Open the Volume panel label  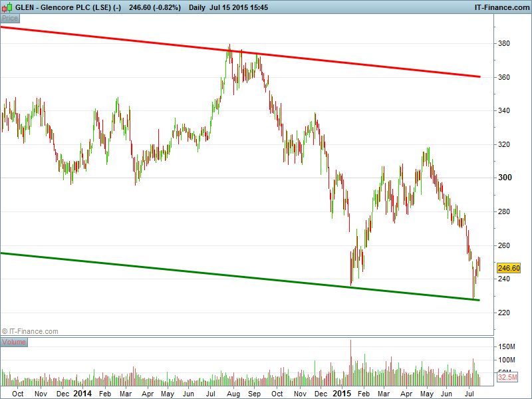[14, 342]
